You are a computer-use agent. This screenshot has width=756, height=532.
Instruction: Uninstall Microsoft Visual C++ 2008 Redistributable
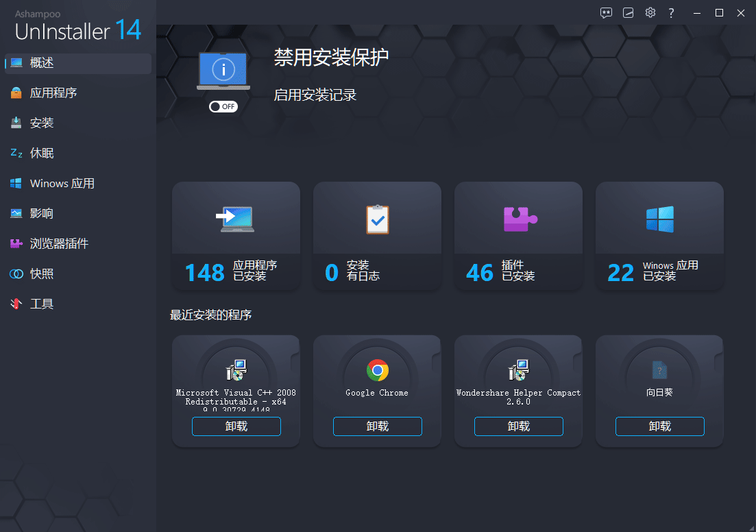point(236,426)
